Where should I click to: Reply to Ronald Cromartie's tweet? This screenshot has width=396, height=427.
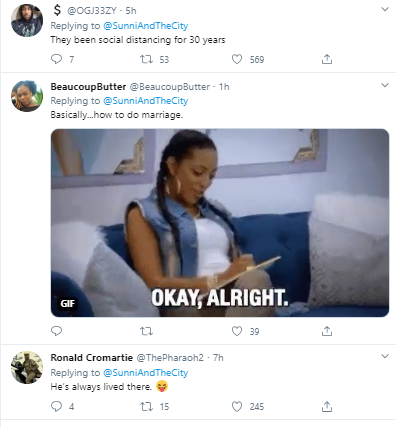56,406
